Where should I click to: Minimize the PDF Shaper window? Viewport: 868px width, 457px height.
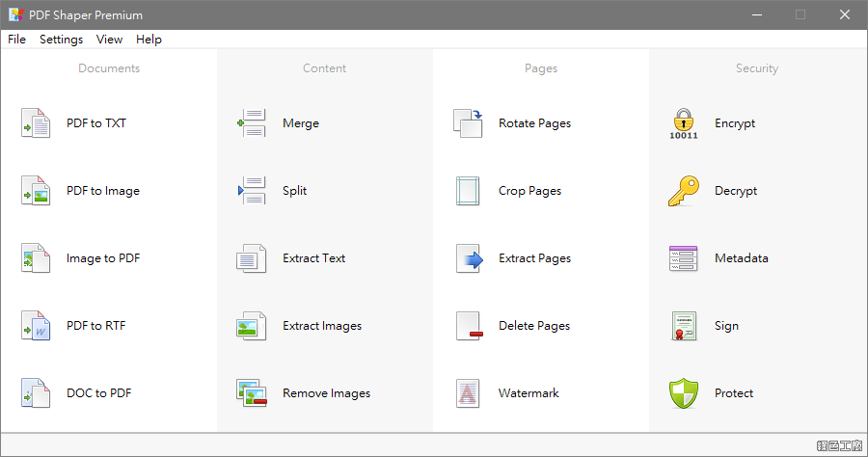pyautogui.click(x=757, y=14)
